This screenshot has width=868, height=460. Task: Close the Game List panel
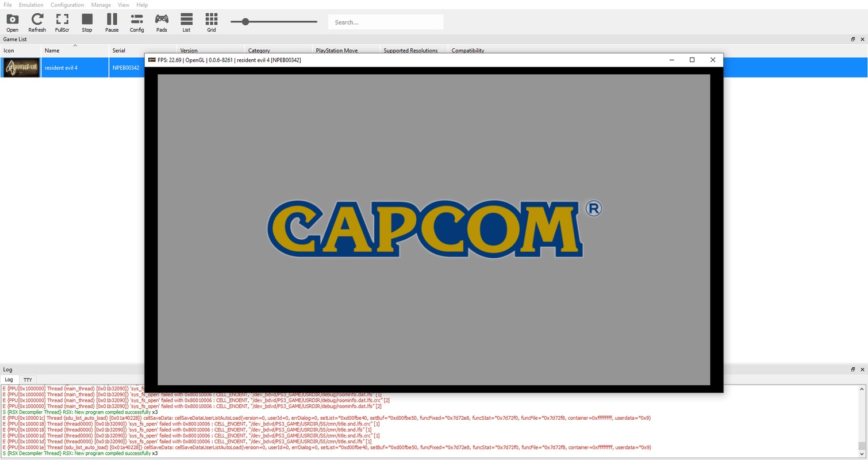pos(862,39)
